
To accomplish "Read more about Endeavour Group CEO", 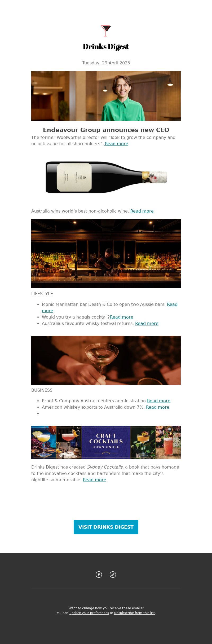I will click(116, 144).
